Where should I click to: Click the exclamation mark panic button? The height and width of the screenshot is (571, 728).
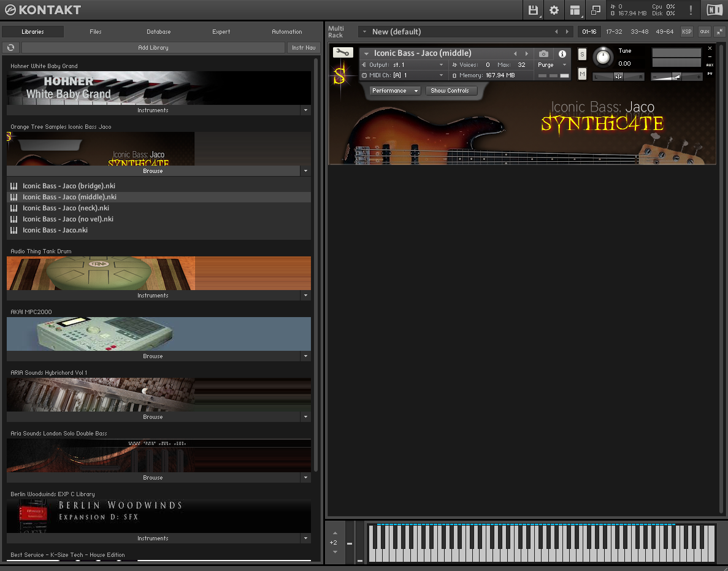[x=691, y=10]
